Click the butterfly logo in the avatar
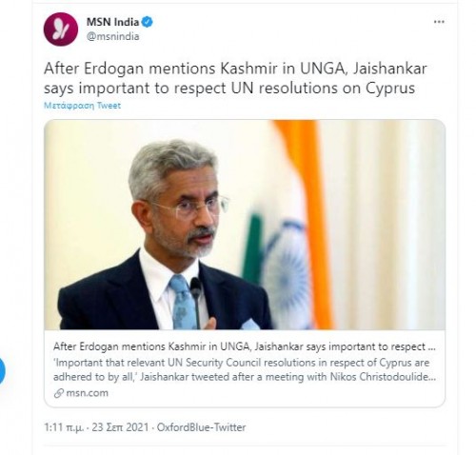The width and height of the screenshot is (476, 455). (x=61, y=30)
